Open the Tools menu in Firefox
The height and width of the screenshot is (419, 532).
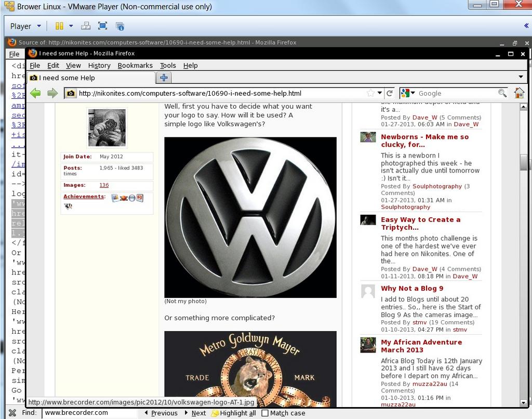[168, 66]
